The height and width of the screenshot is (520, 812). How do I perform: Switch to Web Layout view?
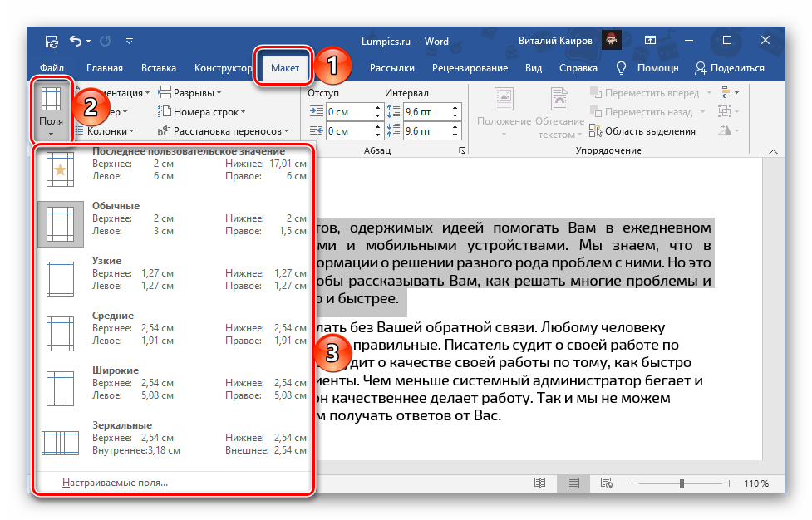[607, 483]
